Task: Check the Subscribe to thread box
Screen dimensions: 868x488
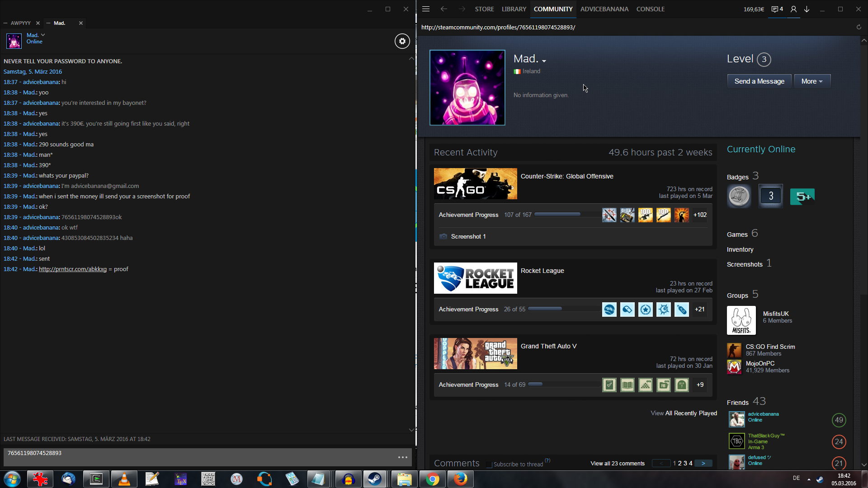Action: (x=489, y=465)
